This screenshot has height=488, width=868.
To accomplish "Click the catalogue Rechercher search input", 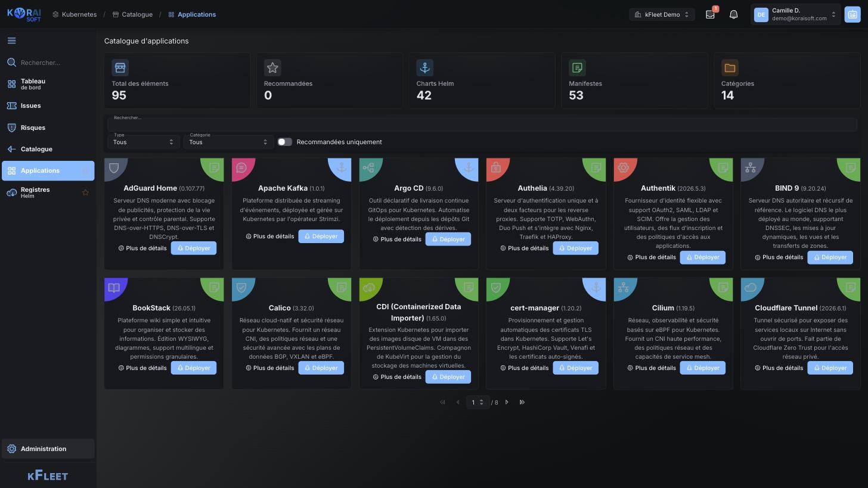I will point(482,124).
